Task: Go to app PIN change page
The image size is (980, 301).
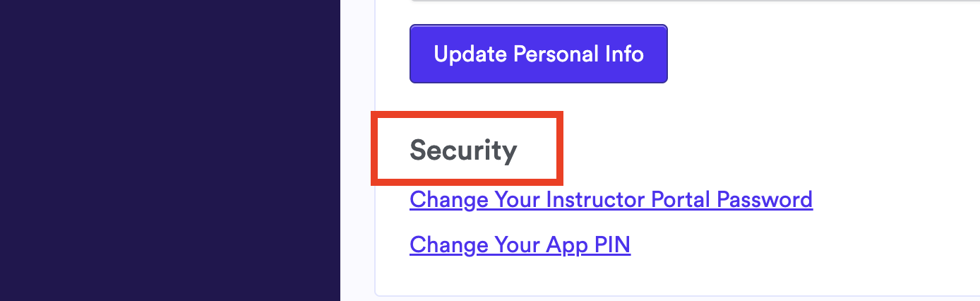Action: pyautogui.click(x=520, y=245)
